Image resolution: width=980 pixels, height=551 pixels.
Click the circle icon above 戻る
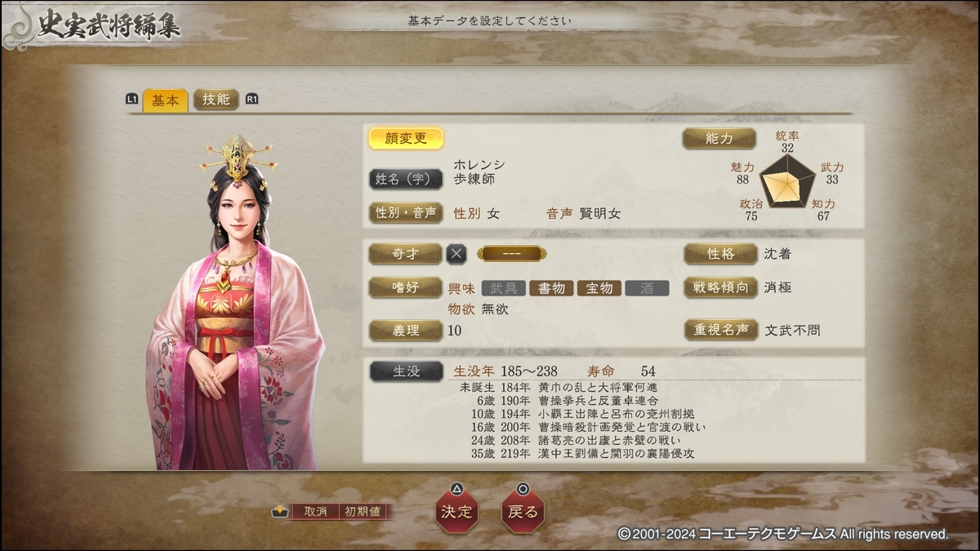point(523,489)
